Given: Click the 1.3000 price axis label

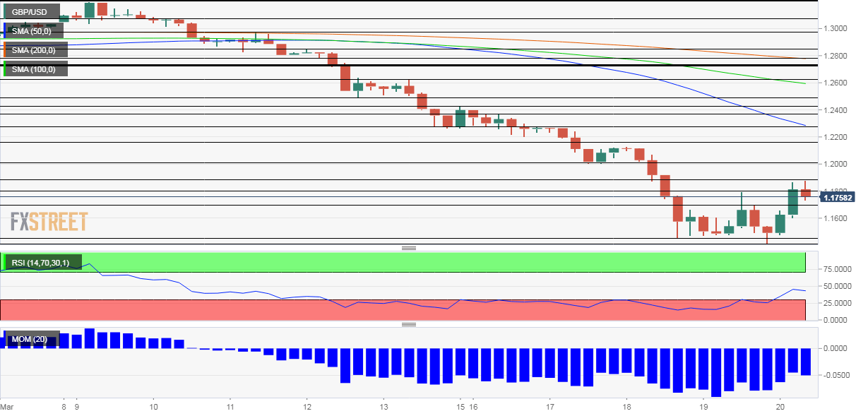Looking at the screenshot, I should coord(836,28).
